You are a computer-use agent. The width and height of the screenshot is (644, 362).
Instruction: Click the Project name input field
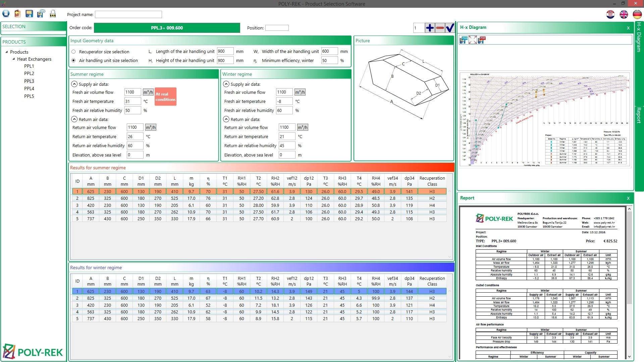tap(128, 14)
